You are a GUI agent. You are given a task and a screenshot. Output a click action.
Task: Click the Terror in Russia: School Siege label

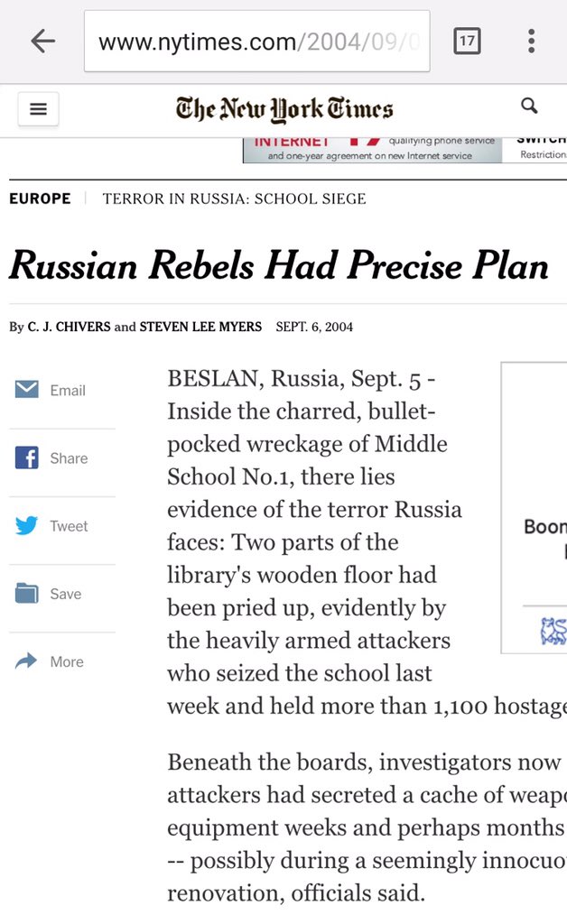pos(235,199)
